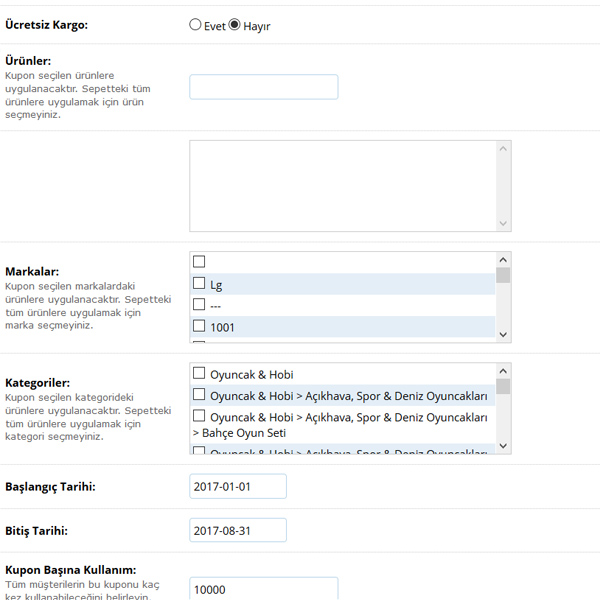Viewport: 600px width, 600px height.
Task: Check the Bahçe Oyun Seti category
Action: [199, 417]
